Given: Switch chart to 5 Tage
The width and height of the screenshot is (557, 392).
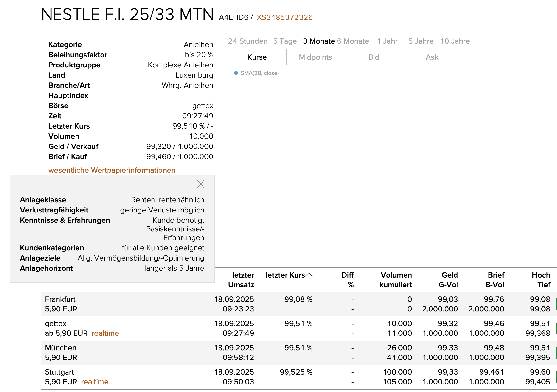Looking at the screenshot, I should coord(285,41).
